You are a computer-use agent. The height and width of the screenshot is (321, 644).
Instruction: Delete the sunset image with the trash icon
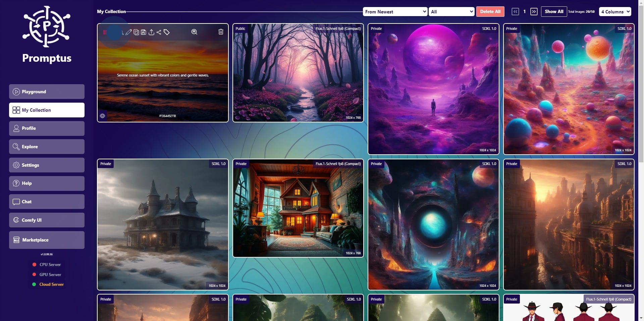click(221, 32)
